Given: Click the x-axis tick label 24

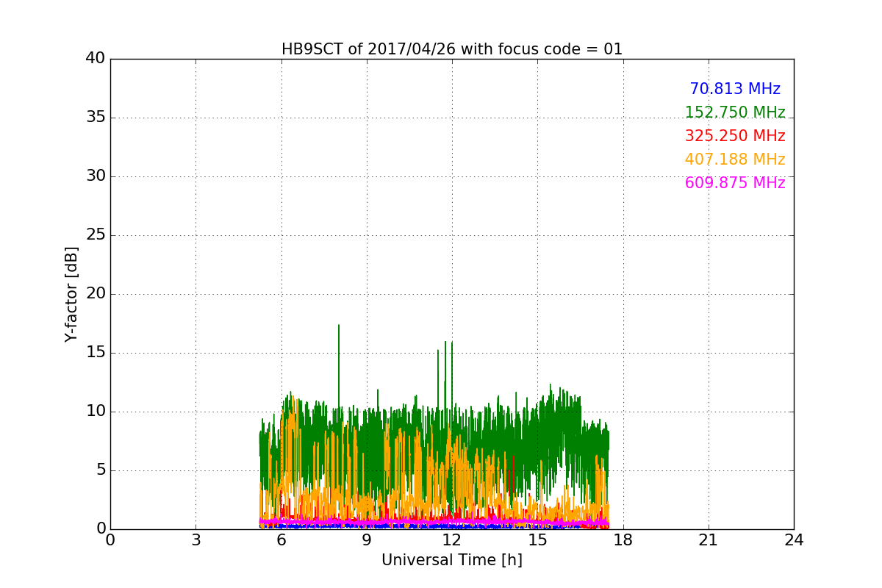Looking at the screenshot, I should tap(794, 540).
